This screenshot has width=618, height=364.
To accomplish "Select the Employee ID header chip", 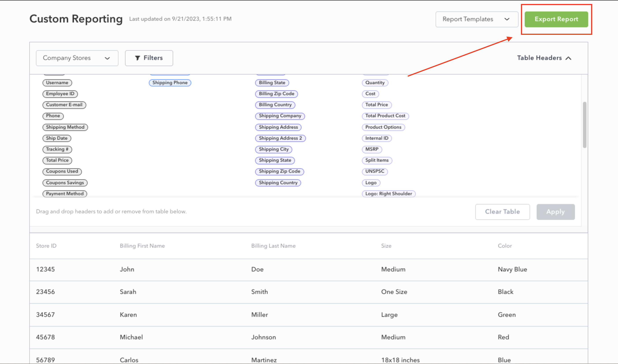I will point(60,94).
